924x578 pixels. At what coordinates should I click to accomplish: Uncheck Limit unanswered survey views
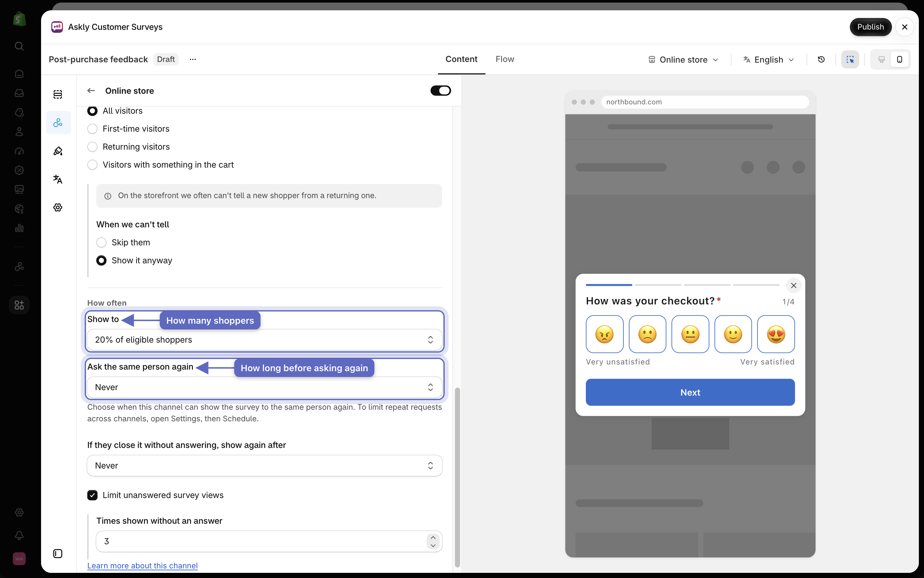(x=92, y=495)
